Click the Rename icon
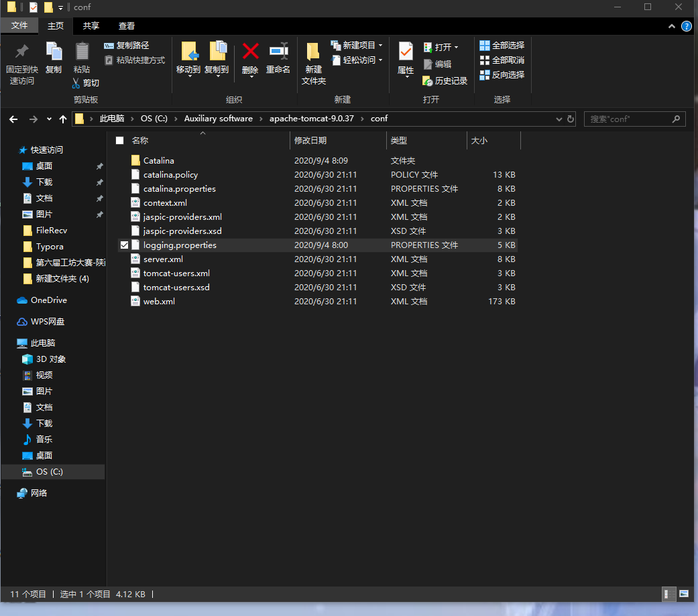Screen dimensions: 698x616 [x=279, y=51]
